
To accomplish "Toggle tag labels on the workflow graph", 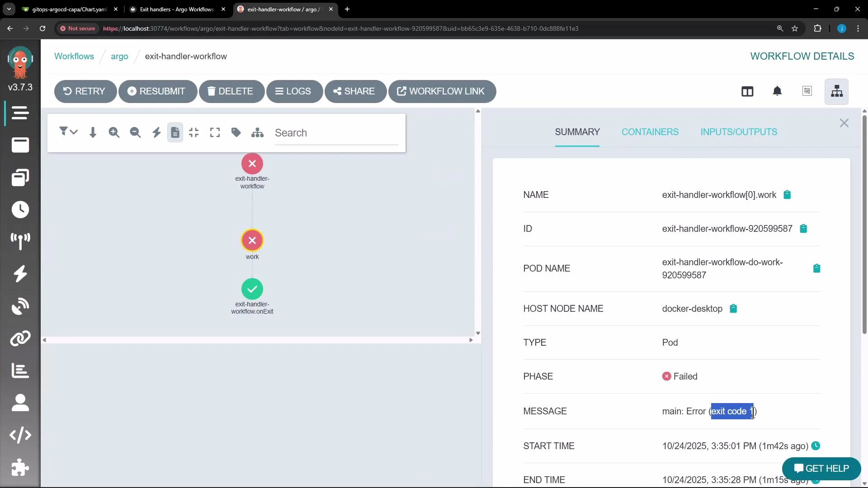I will click(236, 132).
